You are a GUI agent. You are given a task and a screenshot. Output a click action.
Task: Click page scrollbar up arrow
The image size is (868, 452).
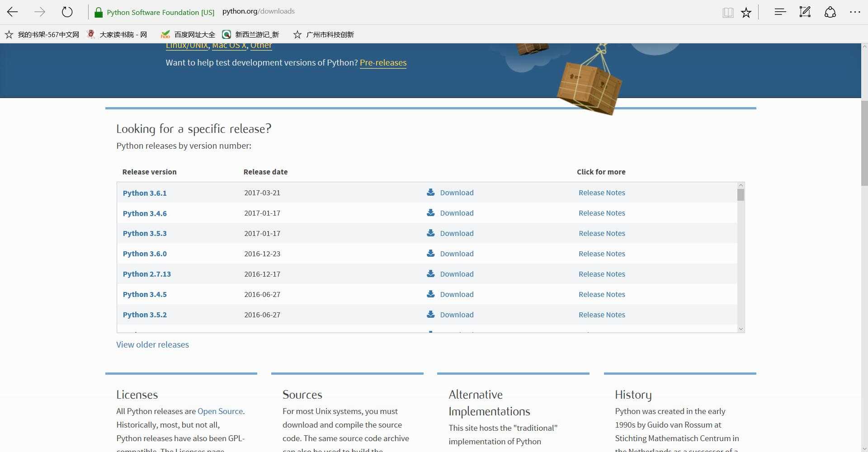point(864,47)
